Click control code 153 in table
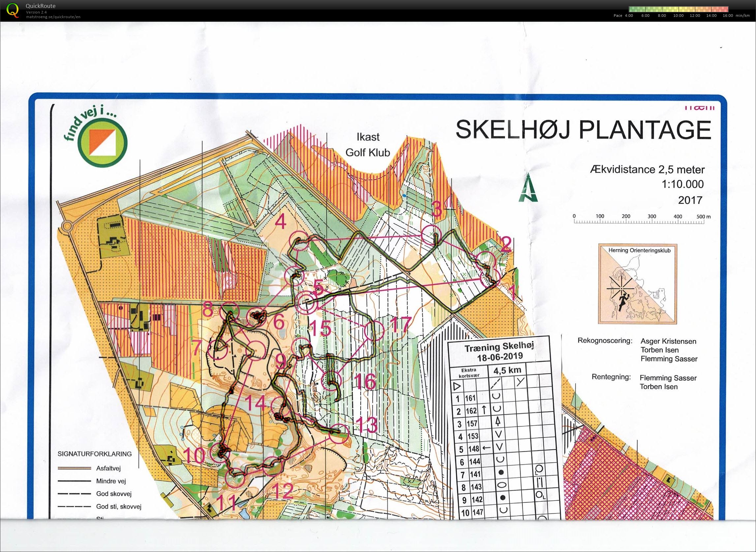This screenshot has width=756, height=552. click(472, 436)
